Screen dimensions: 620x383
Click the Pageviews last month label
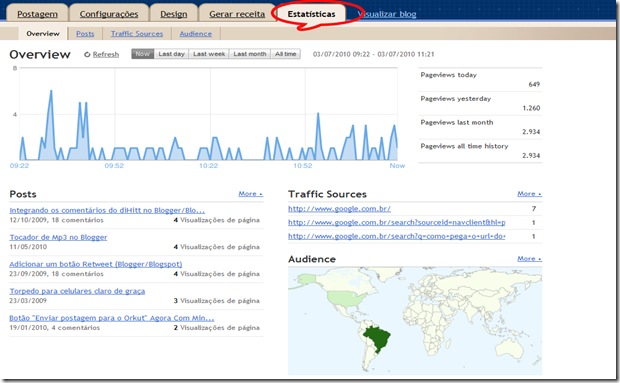457,123
